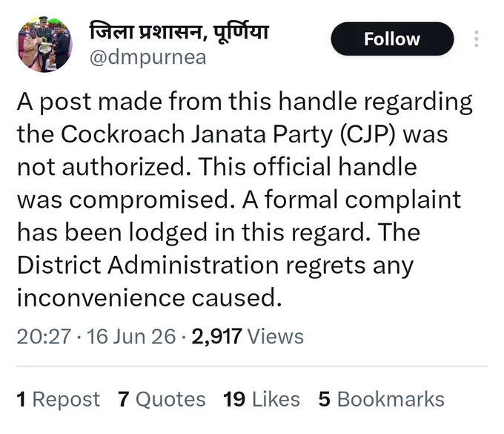Viewport: 504px width, 434px height.
Task: Click the words not authorized in the post
Action: (105, 168)
